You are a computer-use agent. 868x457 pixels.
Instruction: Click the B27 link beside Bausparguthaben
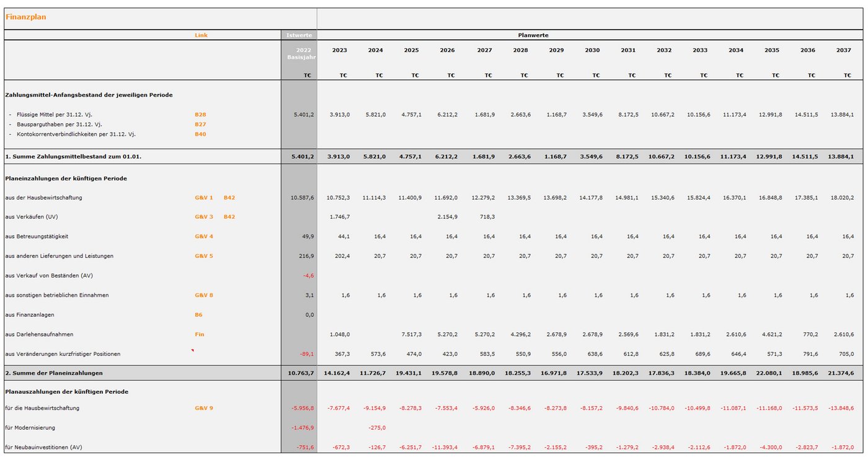click(x=200, y=124)
